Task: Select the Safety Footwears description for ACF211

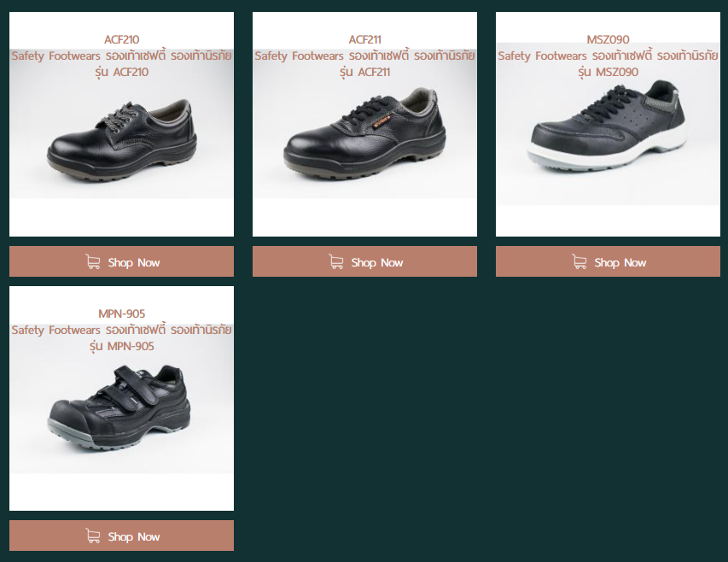Action: click(x=365, y=64)
